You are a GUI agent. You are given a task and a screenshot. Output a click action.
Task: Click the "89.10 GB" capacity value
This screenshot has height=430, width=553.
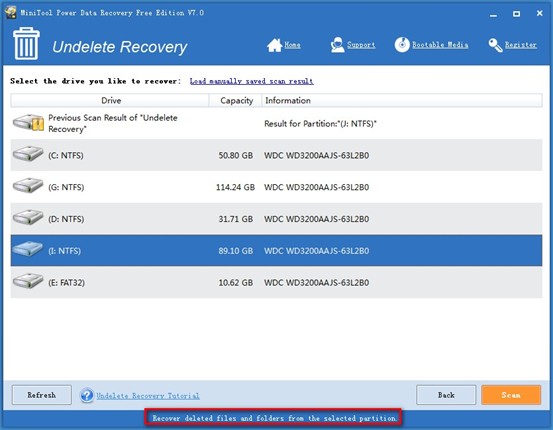tap(236, 251)
